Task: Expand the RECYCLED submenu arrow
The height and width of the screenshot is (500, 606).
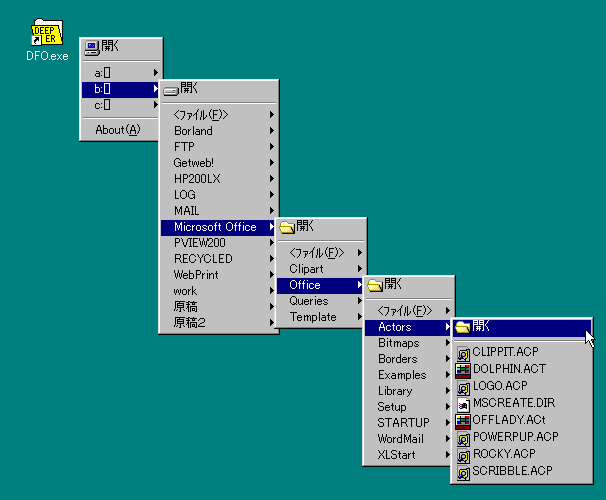Action: coord(272,259)
